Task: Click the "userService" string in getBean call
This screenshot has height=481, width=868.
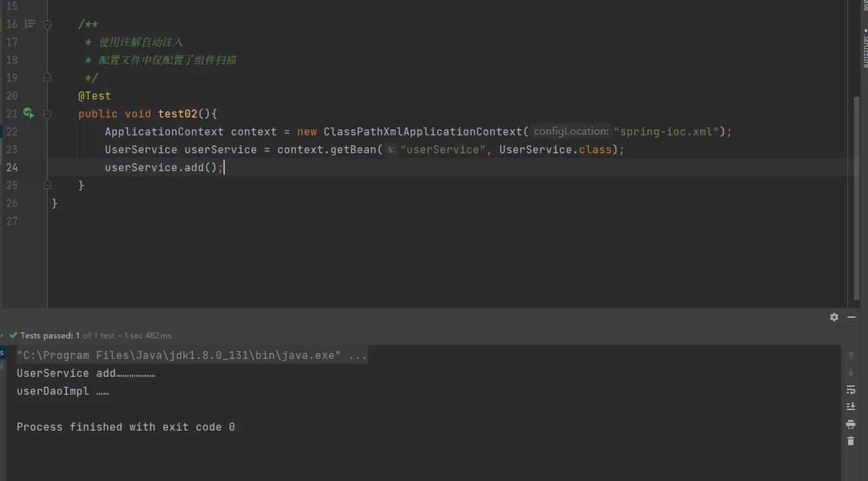Action: [x=443, y=149]
